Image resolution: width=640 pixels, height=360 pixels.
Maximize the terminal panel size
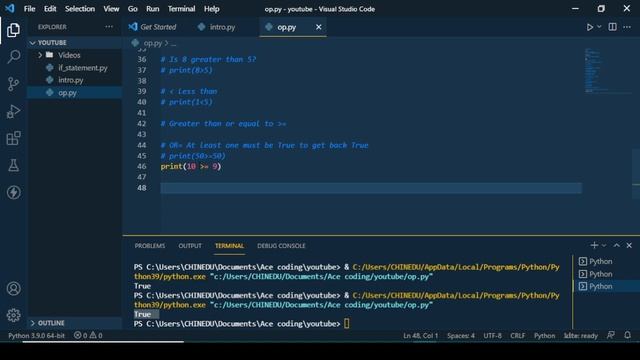point(617,245)
